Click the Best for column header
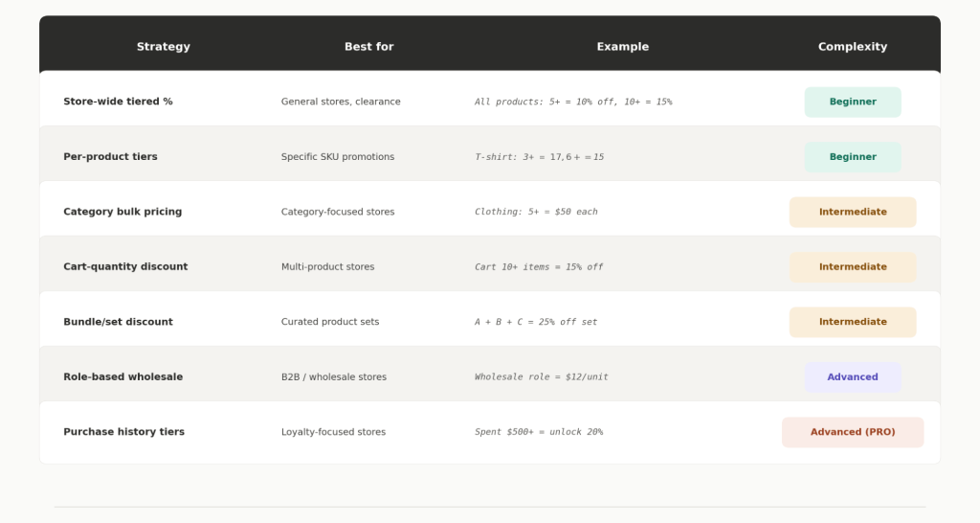The image size is (980, 523). 368,46
